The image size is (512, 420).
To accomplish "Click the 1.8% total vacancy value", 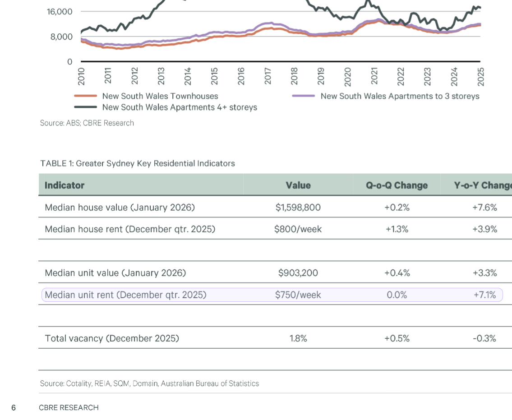I will click(298, 338).
